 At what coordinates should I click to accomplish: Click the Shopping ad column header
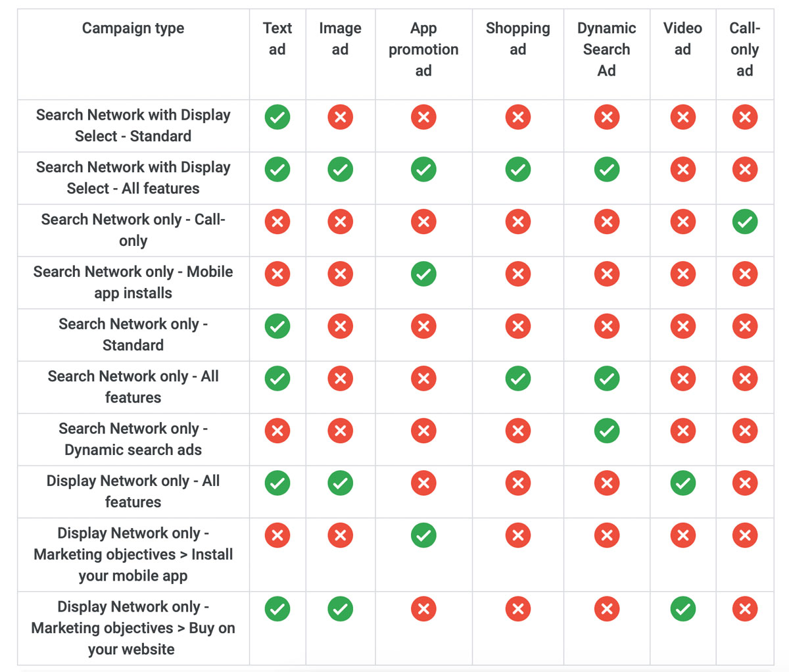click(518, 39)
